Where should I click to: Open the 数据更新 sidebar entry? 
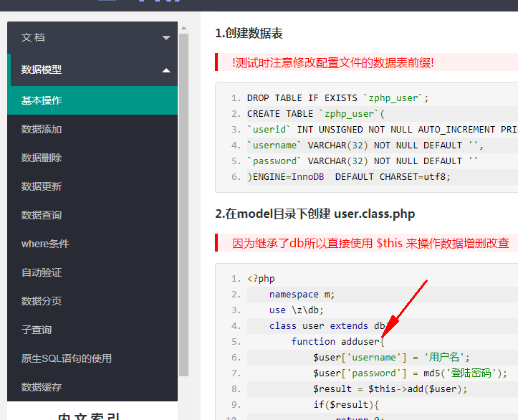tap(42, 186)
